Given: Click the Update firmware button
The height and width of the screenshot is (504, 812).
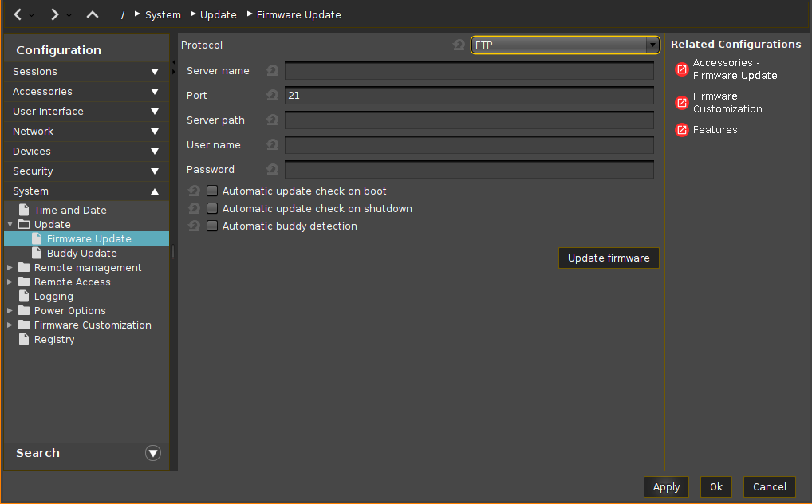Looking at the screenshot, I should tap(609, 258).
